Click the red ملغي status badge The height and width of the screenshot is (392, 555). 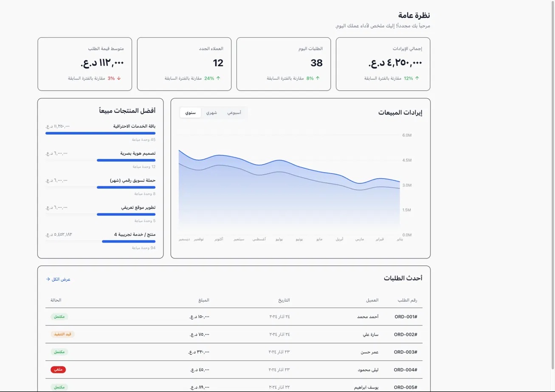58,370
